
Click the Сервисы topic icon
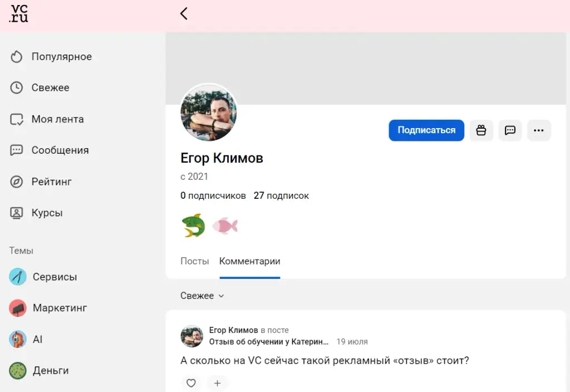tap(18, 277)
